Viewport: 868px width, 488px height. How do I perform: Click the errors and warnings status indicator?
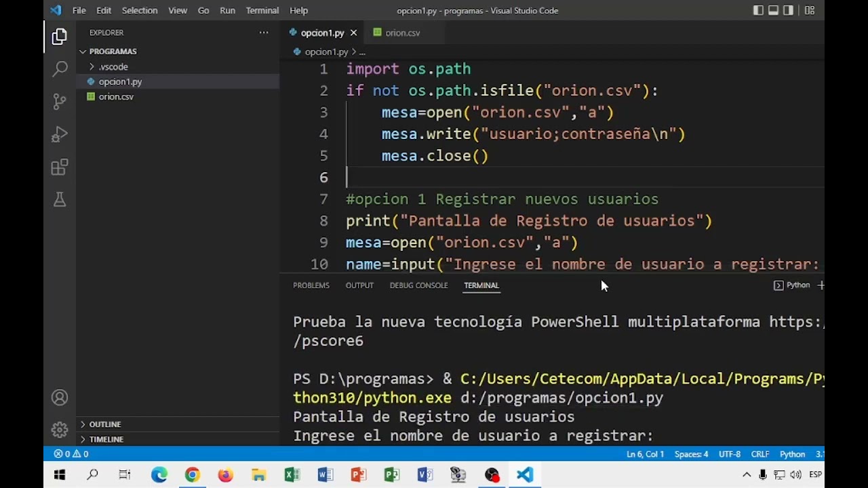[x=71, y=454]
